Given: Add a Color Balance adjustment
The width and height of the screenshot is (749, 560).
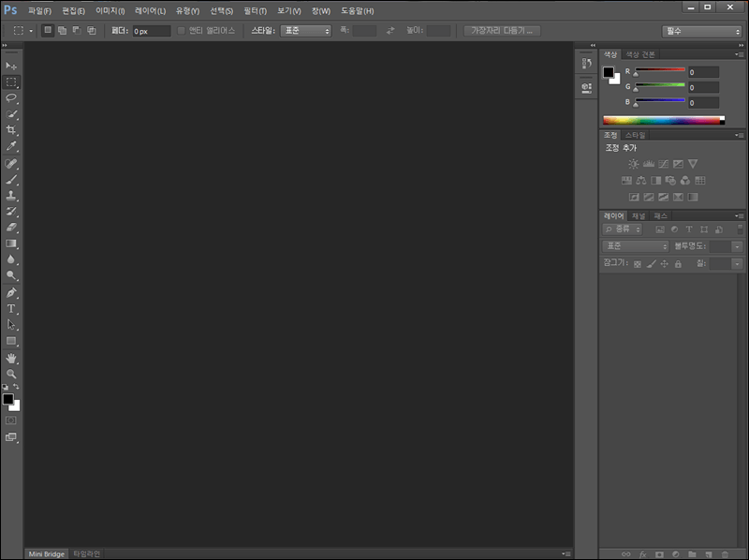Looking at the screenshot, I should (x=641, y=180).
